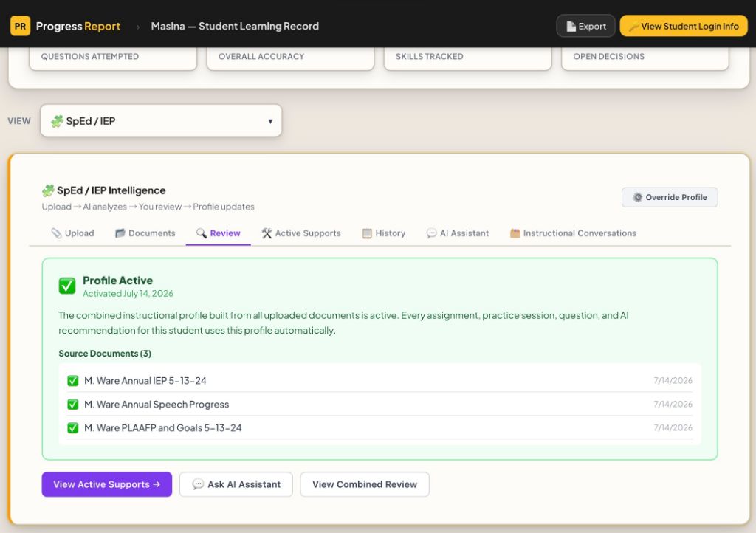This screenshot has width=756, height=533.
Task: Click the Skills Tracked stat card
Action: tap(467, 58)
